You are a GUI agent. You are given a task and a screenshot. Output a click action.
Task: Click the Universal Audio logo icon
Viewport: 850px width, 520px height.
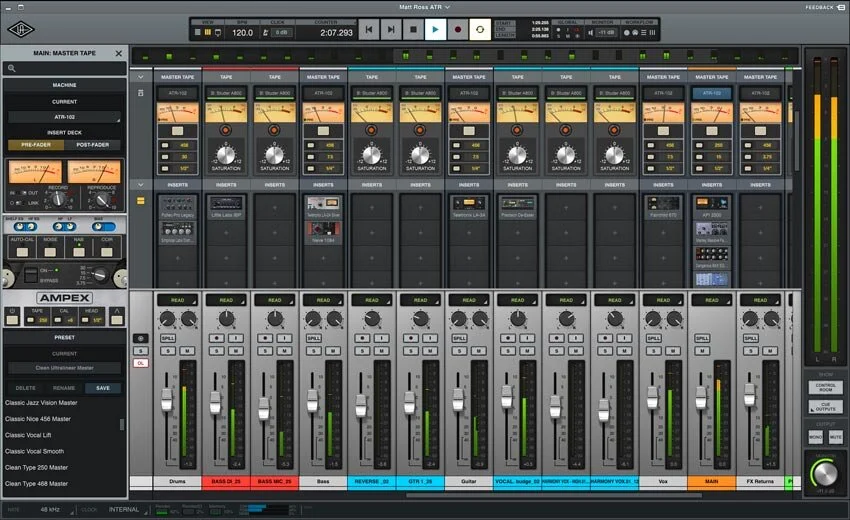coord(21,30)
